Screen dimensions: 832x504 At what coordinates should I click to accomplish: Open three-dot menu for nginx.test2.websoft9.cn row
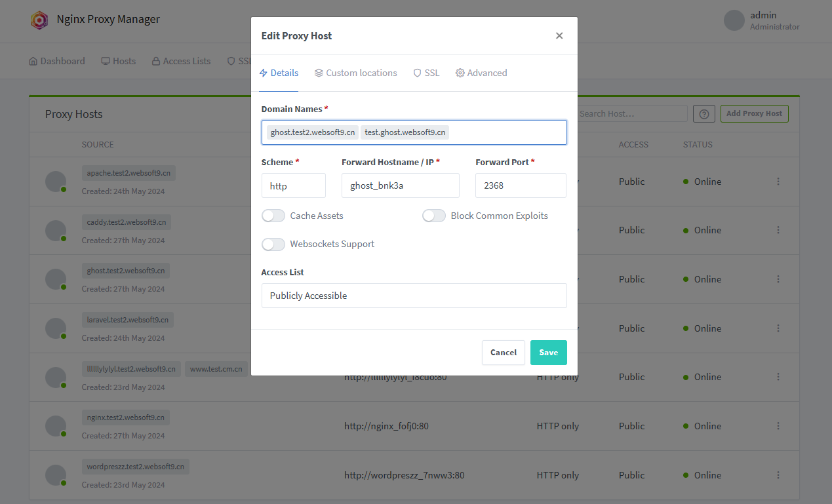[778, 426]
